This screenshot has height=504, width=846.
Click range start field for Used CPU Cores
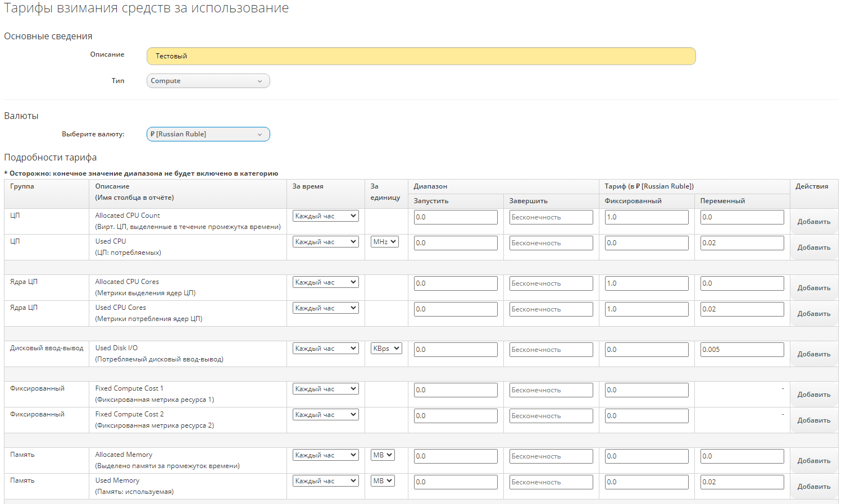[455, 309]
